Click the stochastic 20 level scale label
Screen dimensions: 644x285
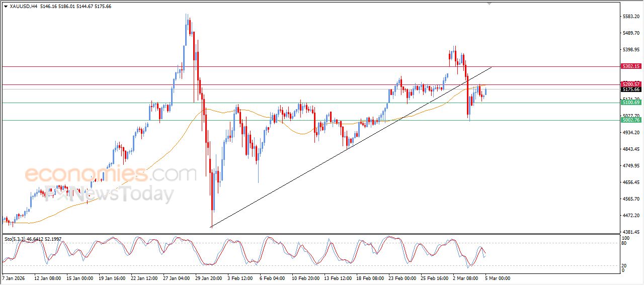625,265
